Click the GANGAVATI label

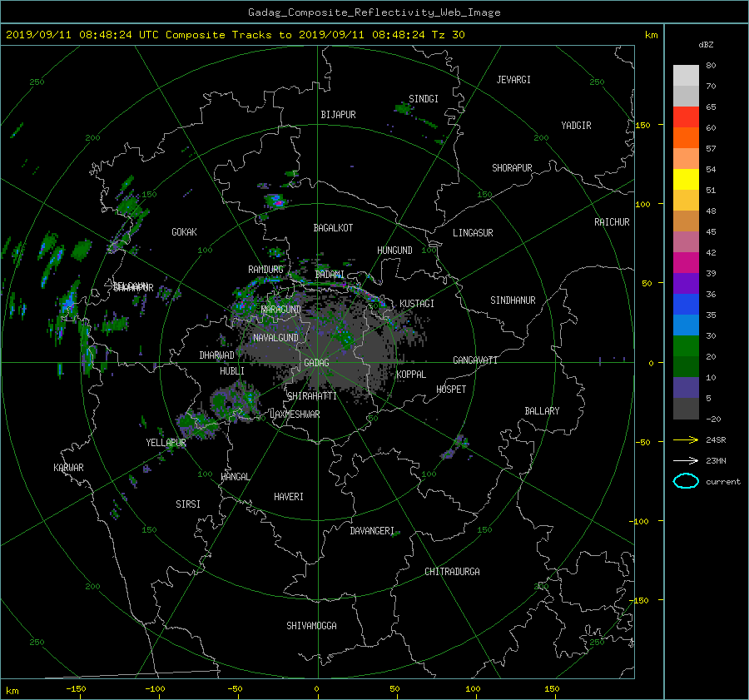(x=475, y=360)
